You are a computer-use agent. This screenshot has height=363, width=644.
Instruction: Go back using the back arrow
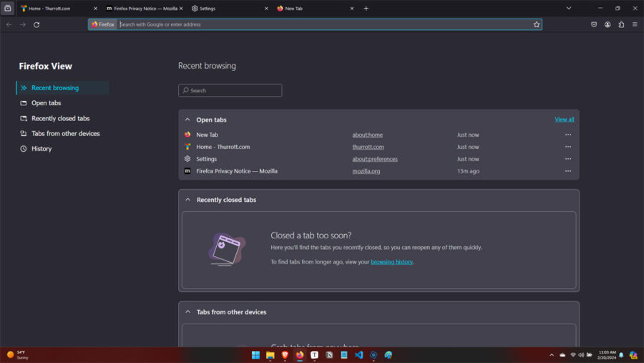click(x=9, y=24)
